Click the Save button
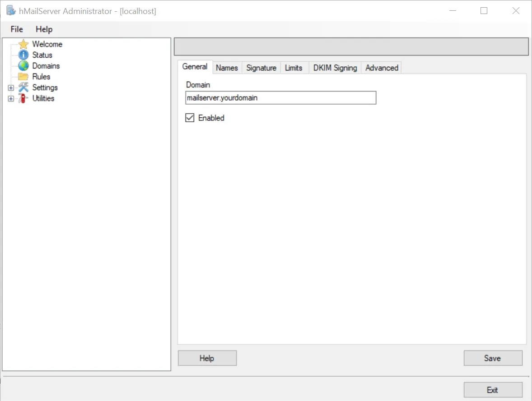 pos(493,358)
